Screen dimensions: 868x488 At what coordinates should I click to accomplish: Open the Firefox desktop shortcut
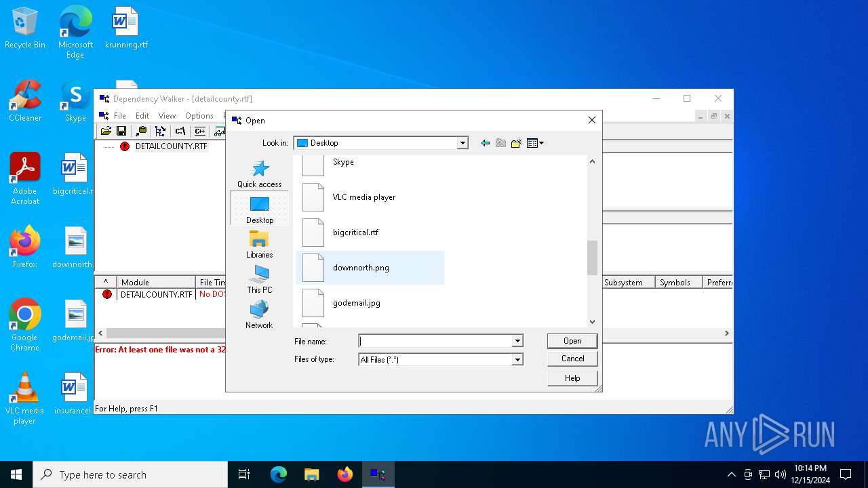click(25, 248)
